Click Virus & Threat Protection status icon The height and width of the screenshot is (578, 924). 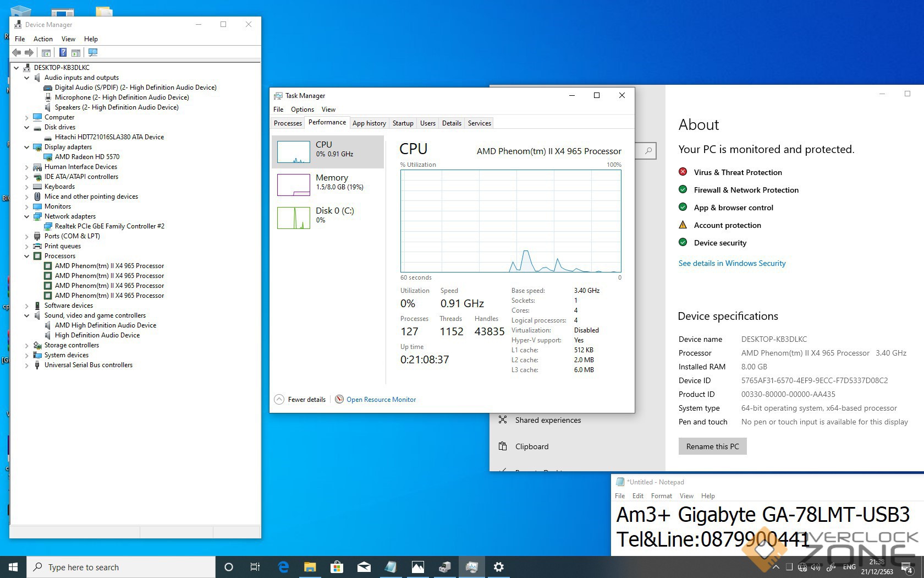coord(683,172)
